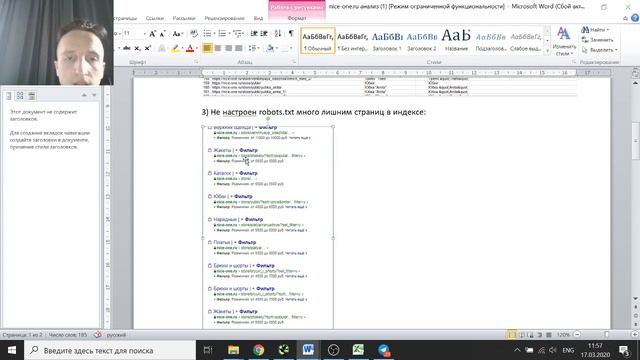Increase paragraph indent
The image size is (640, 360).
pos(264,34)
